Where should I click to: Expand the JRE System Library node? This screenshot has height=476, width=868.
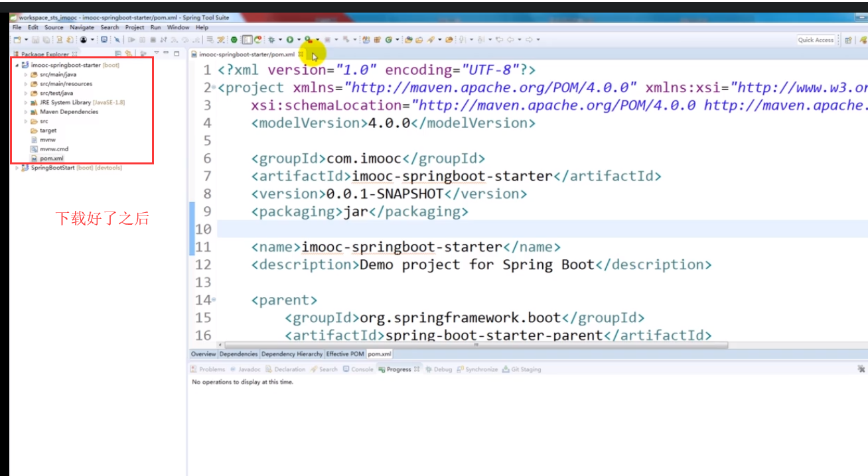pyautogui.click(x=26, y=103)
